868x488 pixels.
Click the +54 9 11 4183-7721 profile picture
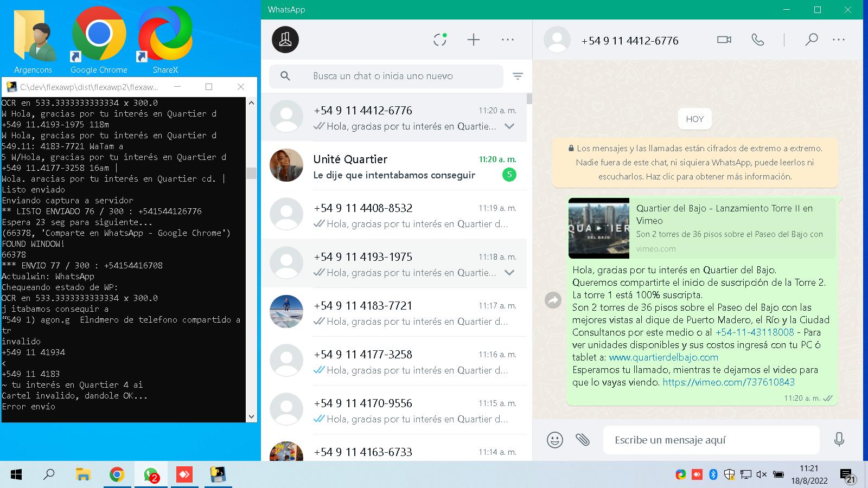click(286, 312)
